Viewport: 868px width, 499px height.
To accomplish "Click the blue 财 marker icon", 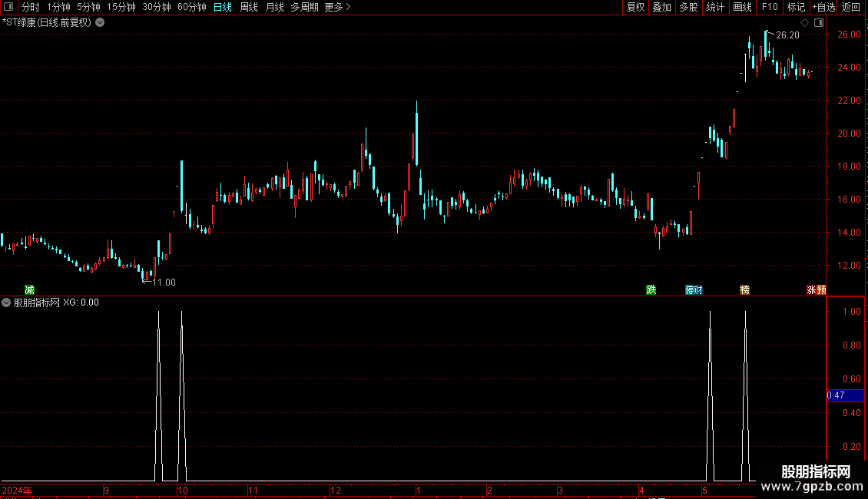I will tap(698, 290).
